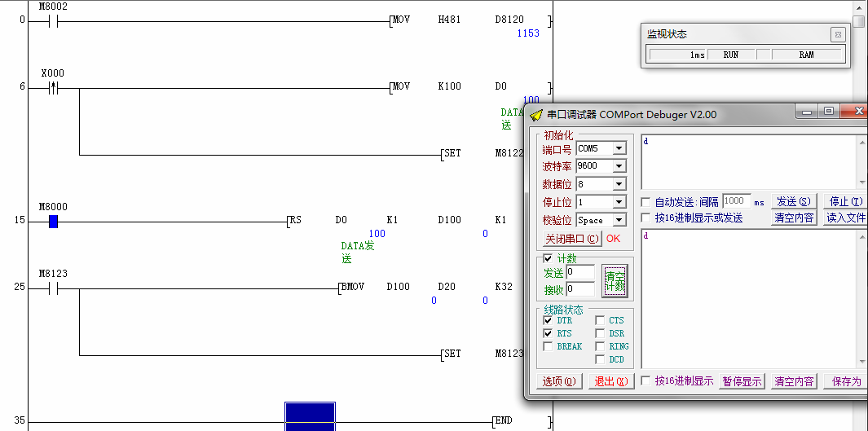Click the blue cursor block on END rung

point(310,416)
